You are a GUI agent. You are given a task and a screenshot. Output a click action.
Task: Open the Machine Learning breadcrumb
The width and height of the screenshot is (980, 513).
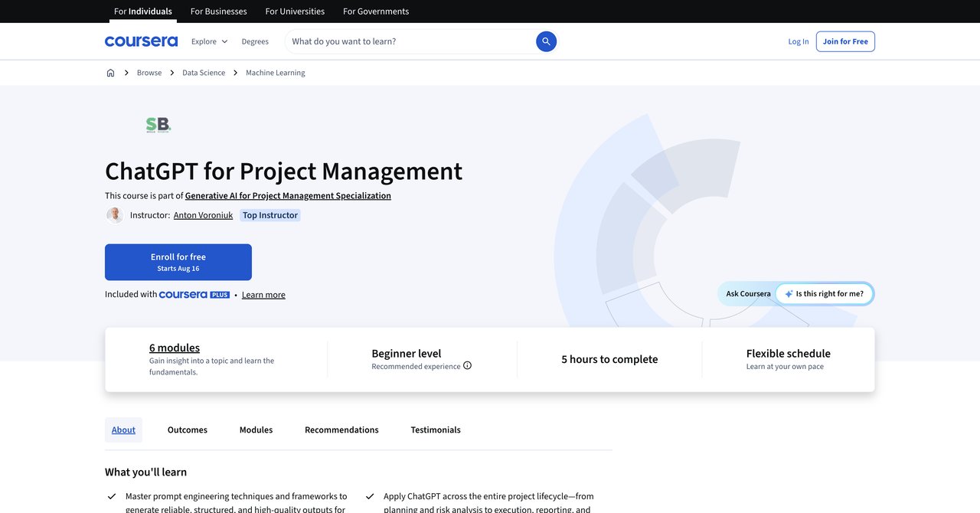tap(276, 73)
